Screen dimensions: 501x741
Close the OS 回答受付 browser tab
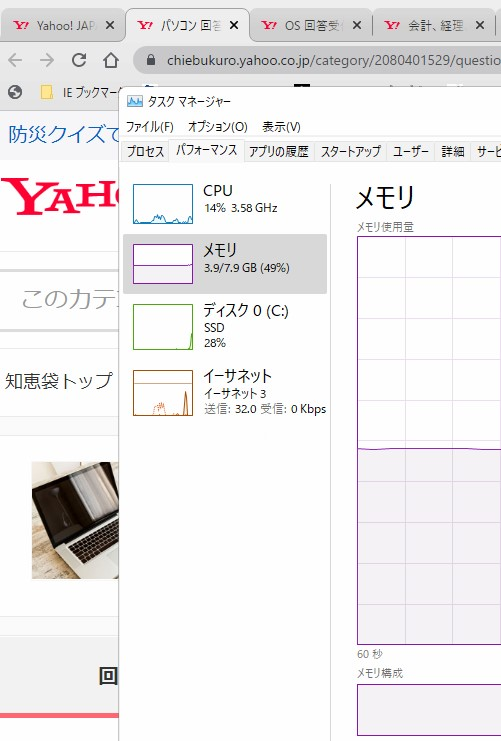(357, 25)
